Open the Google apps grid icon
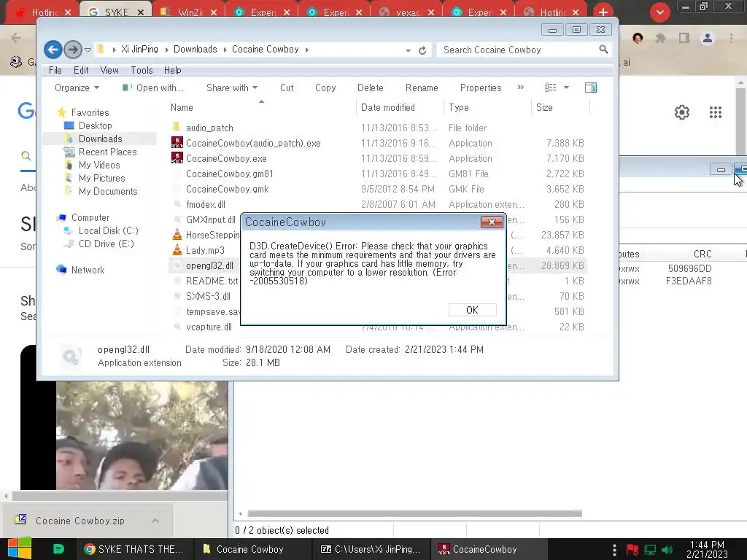Image resolution: width=747 pixels, height=560 pixels. coord(715,112)
